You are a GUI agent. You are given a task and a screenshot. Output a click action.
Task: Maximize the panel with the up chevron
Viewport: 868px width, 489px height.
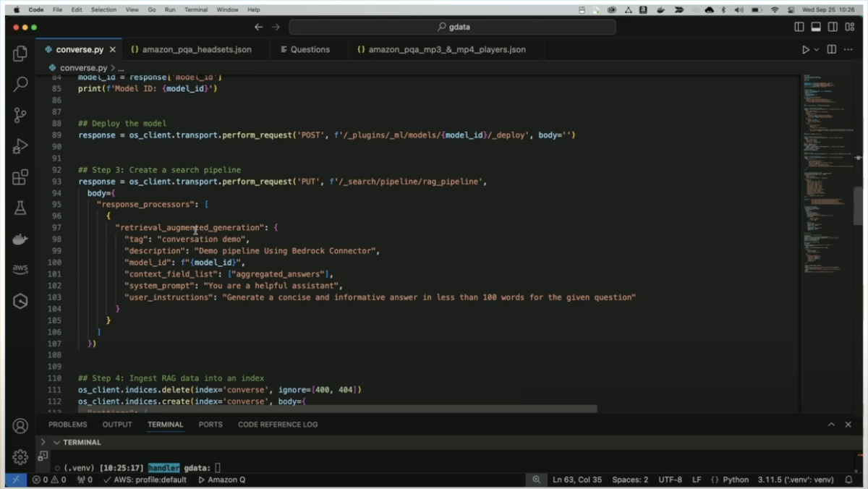point(831,425)
